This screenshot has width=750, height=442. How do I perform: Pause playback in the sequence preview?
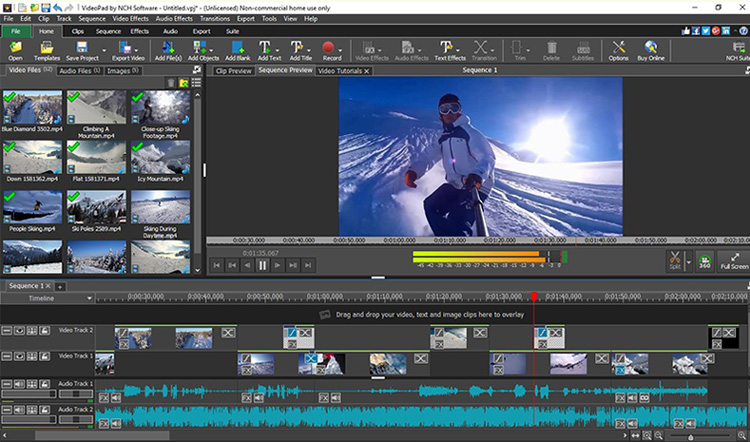pos(262,265)
